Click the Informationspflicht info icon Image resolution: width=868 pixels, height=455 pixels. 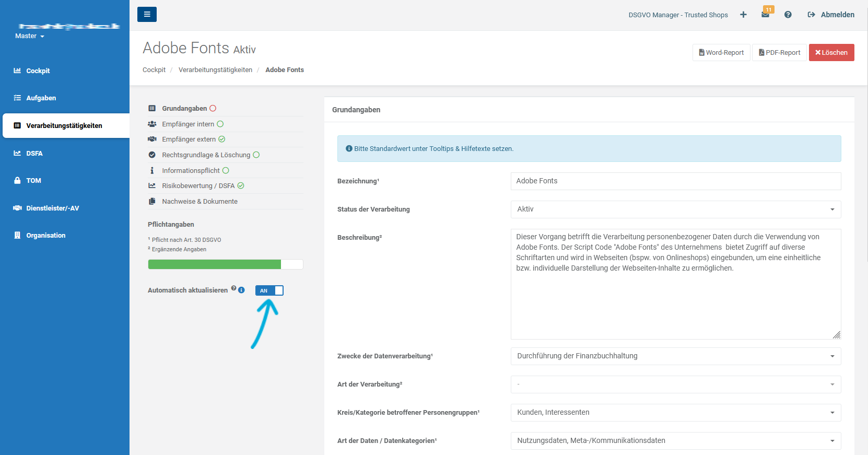(x=152, y=170)
